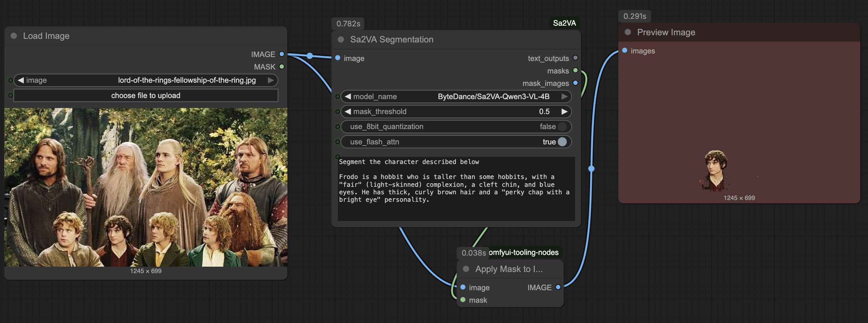Click the IMAGE output port on Load Image
This screenshot has width=868, height=323.
click(x=282, y=54)
